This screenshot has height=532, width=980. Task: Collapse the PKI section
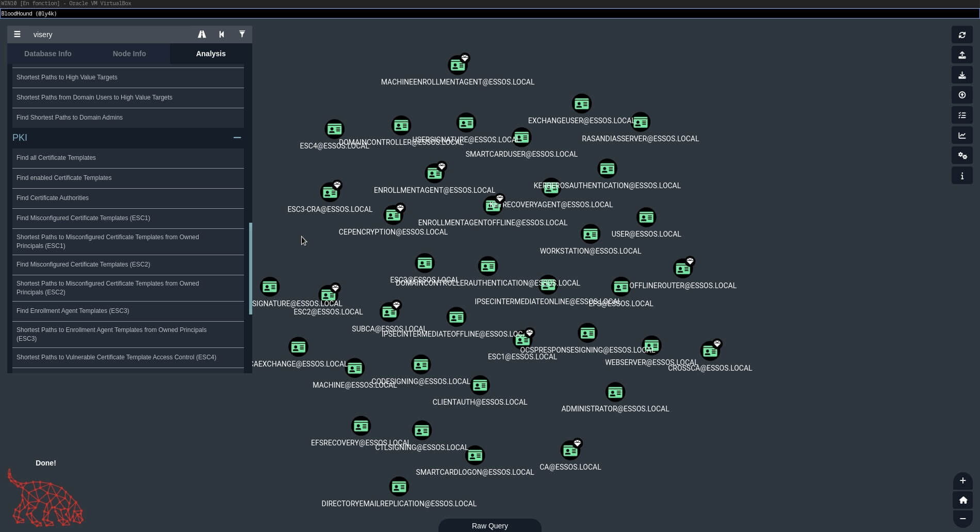tap(237, 138)
